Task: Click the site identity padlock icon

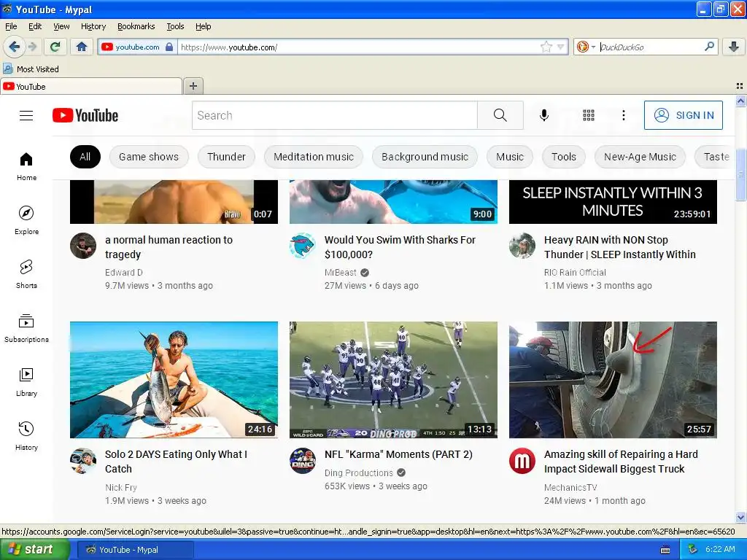Action: point(169,47)
